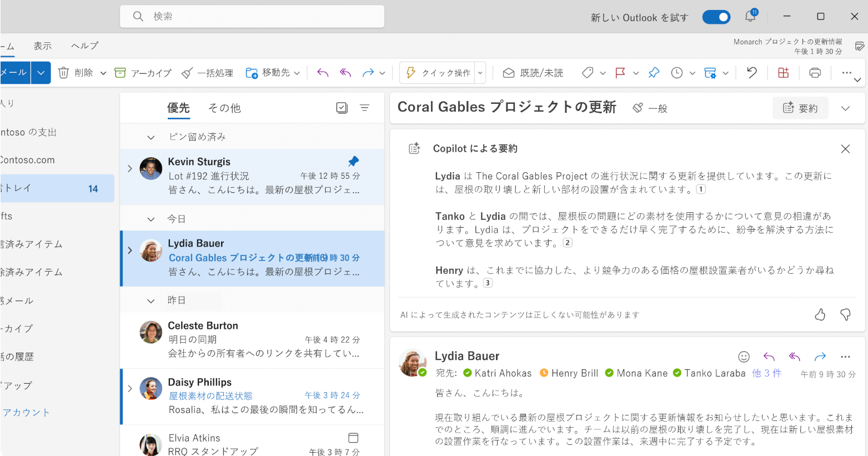Click the General (一般) sensitivity label icon
Screen dimensions: 868x456
(x=638, y=108)
